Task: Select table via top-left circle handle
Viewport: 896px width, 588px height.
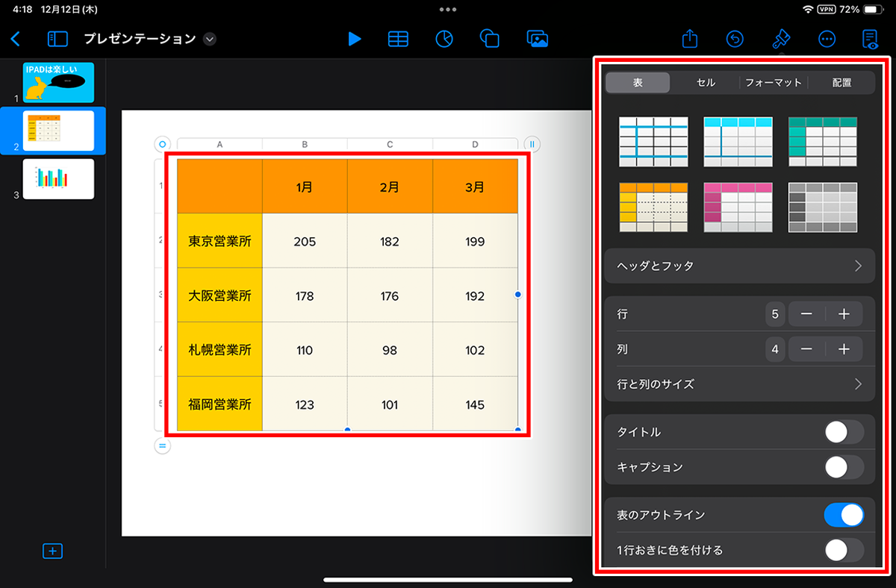Action: pyautogui.click(x=162, y=144)
